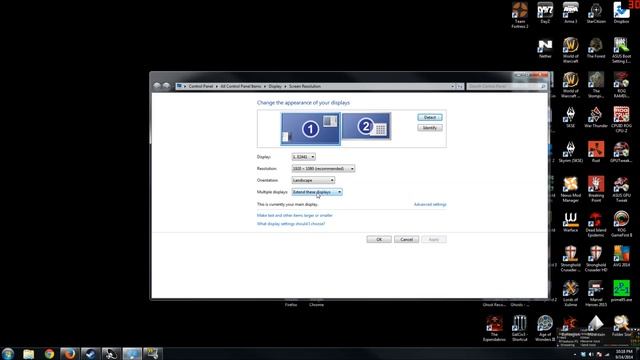Click the Identify button

429,128
